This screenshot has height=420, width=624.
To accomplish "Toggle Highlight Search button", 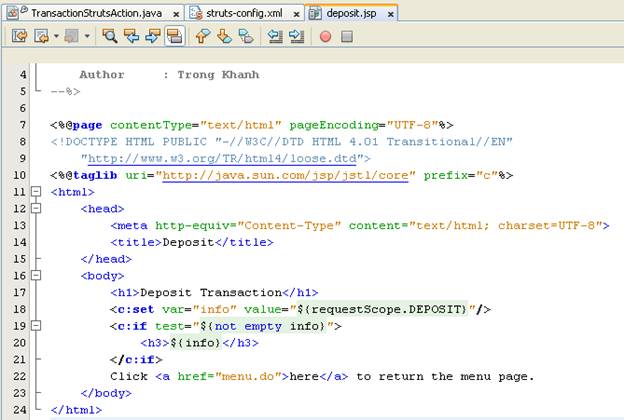I will pyautogui.click(x=175, y=36).
